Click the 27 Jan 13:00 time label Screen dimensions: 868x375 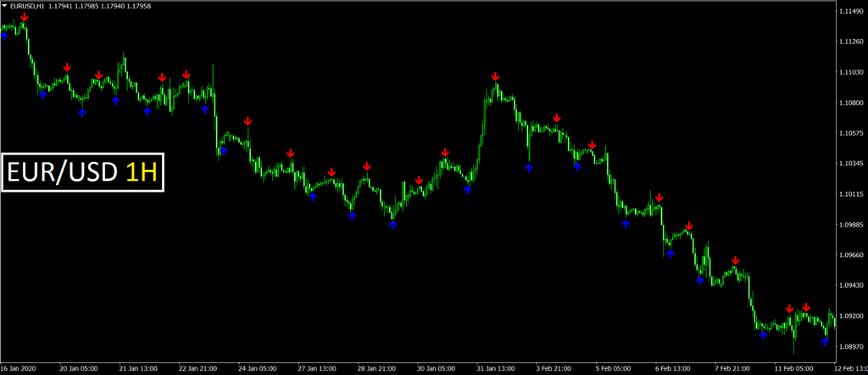coord(317,368)
